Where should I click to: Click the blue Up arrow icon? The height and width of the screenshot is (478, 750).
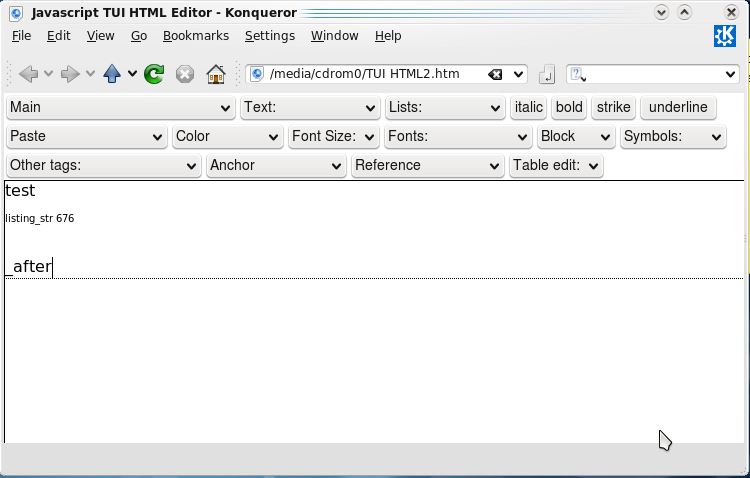pyautogui.click(x=112, y=74)
